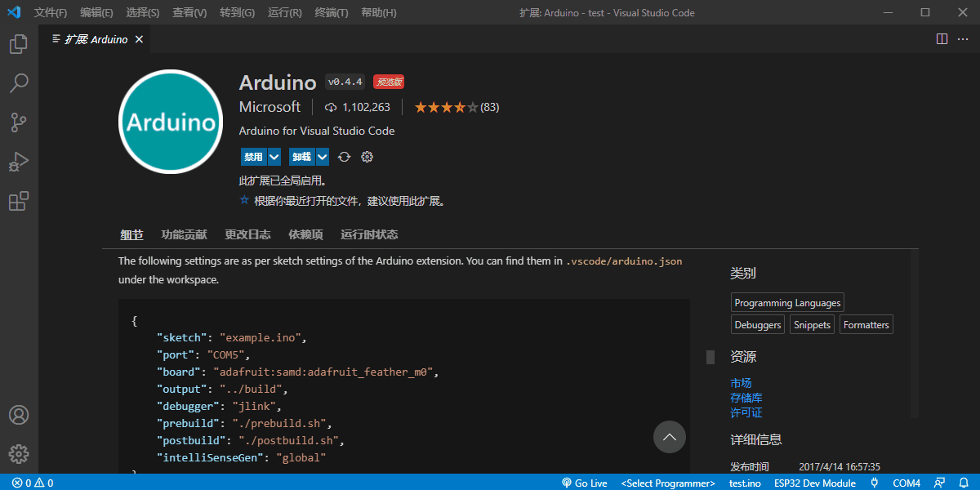Click Select Programmer in status bar
The image size is (980, 490).
tap(667, 483)
